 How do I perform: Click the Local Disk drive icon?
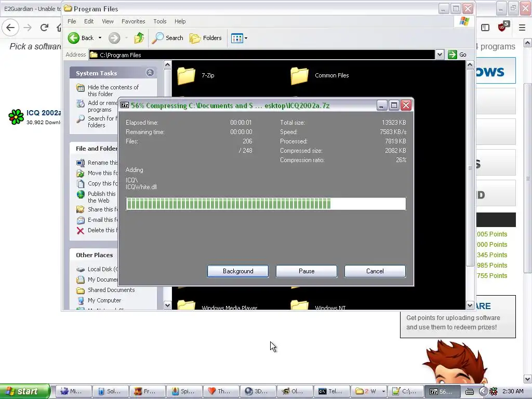81,270
